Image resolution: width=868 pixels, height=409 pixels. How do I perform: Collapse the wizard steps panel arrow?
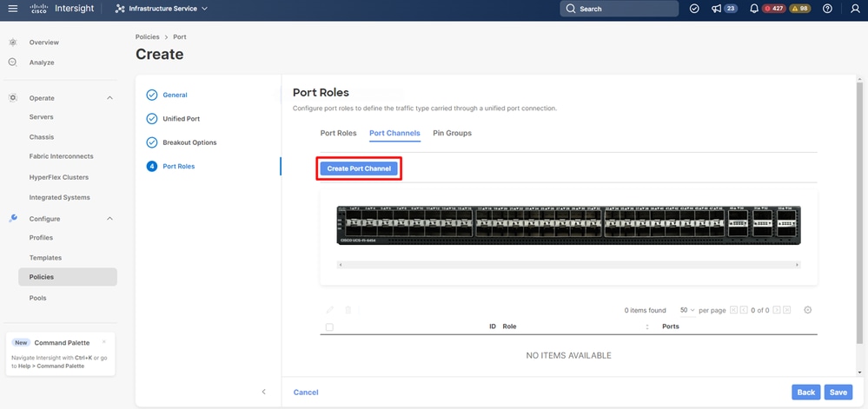(x=263, y=392)
